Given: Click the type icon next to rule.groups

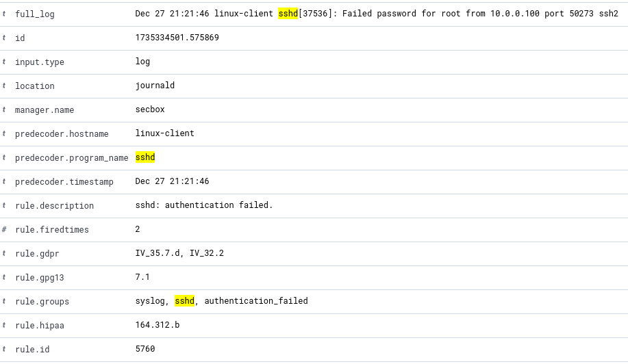Looking at the screenshot, I should (x=4, y=302).
